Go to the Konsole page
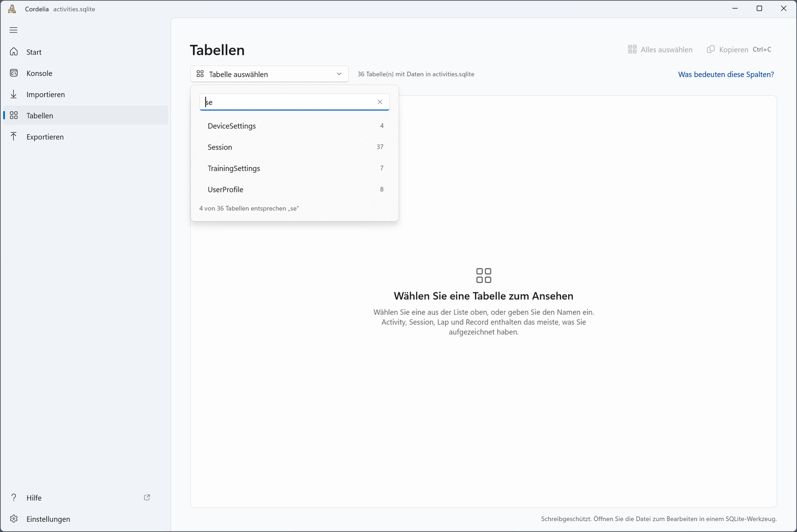This screenshot has height=532, width=797. tap(85, 73)
